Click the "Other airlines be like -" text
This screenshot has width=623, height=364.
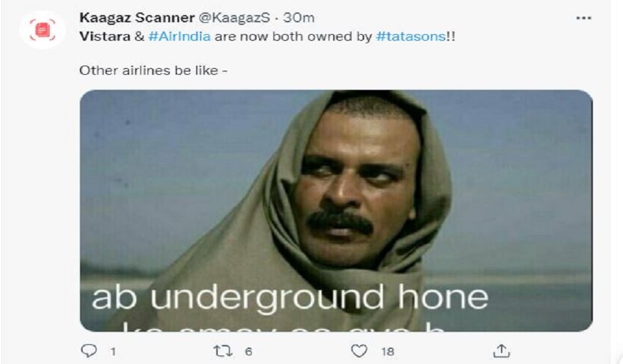[153, 70]
